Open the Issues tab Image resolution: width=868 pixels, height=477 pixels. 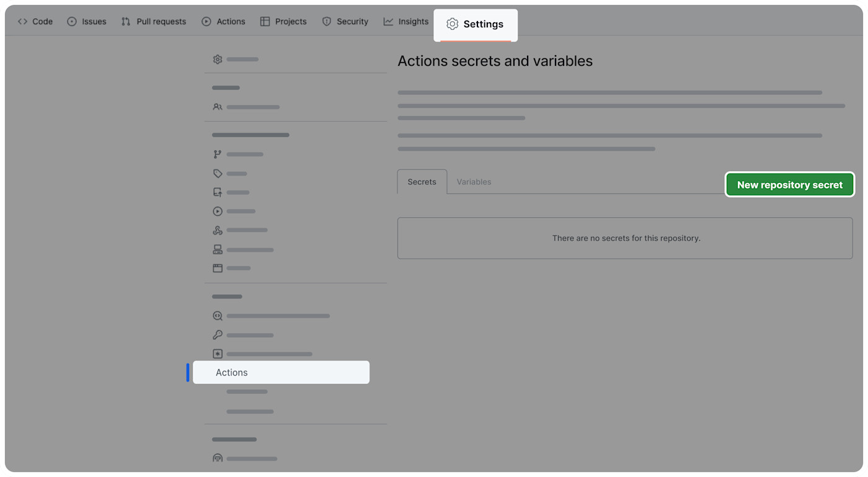[x=87, y=21]
